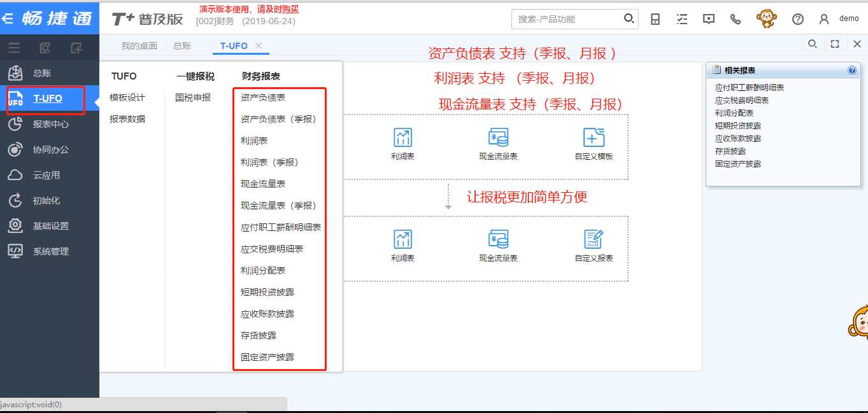
Task: Open 利润分配表 in 财务报表 menu
Action: pyautogui.click(x=263, y=270)
